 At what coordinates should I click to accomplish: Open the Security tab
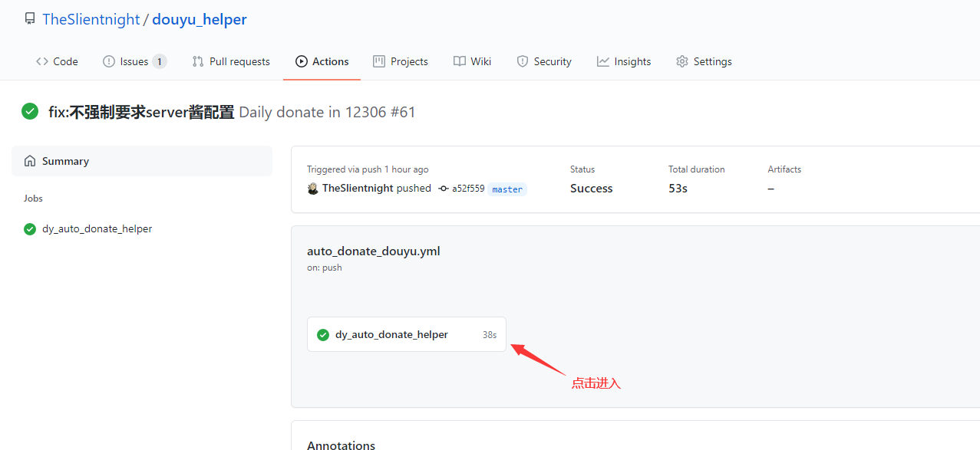click(544, 61)
